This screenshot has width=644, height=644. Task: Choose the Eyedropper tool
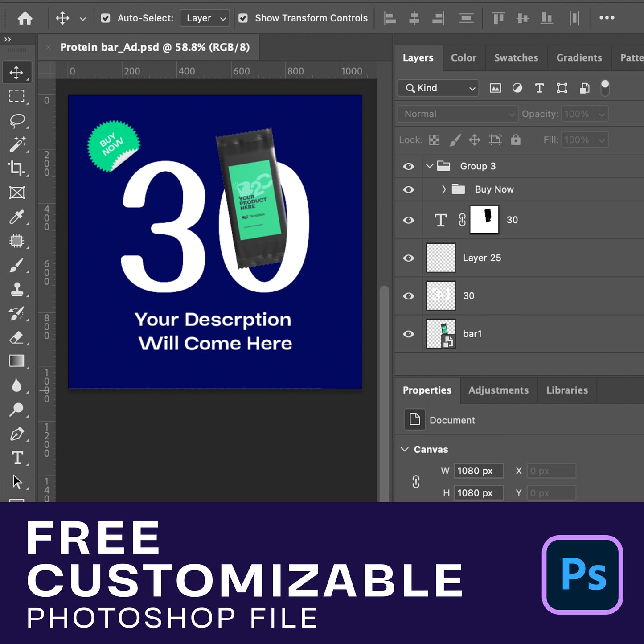click(17, 217)
